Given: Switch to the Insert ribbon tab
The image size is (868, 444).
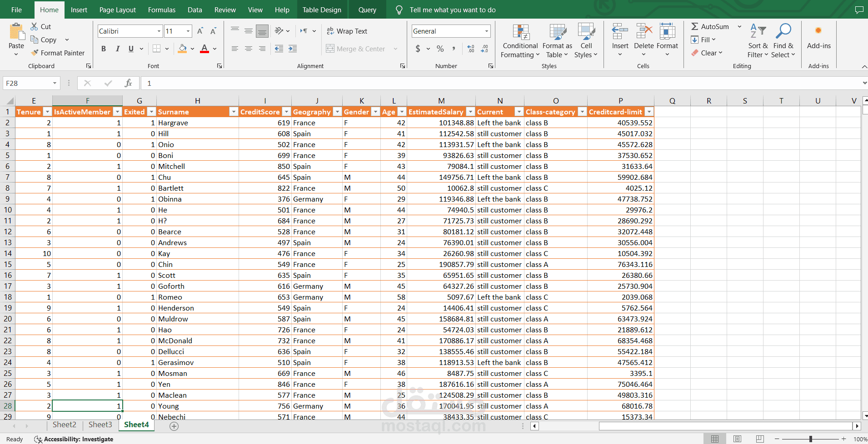Looking at the screenshot, I should 79,10.
